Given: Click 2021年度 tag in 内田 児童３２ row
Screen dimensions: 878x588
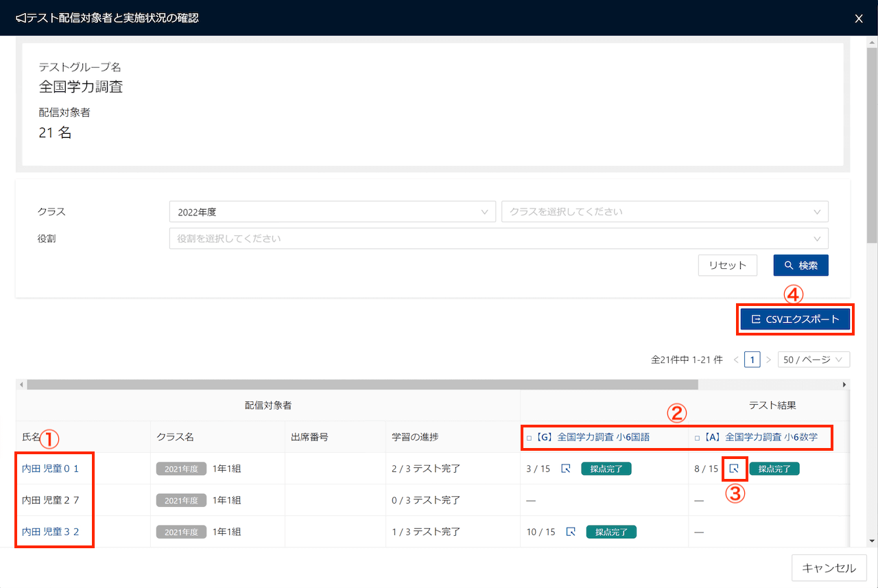Looking at the screenshot, I should click(x=182, y=532).
